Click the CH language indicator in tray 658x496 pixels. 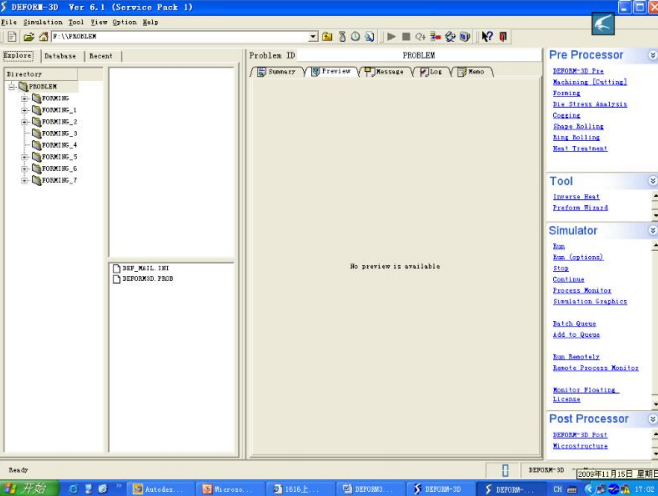click(557, 489)
